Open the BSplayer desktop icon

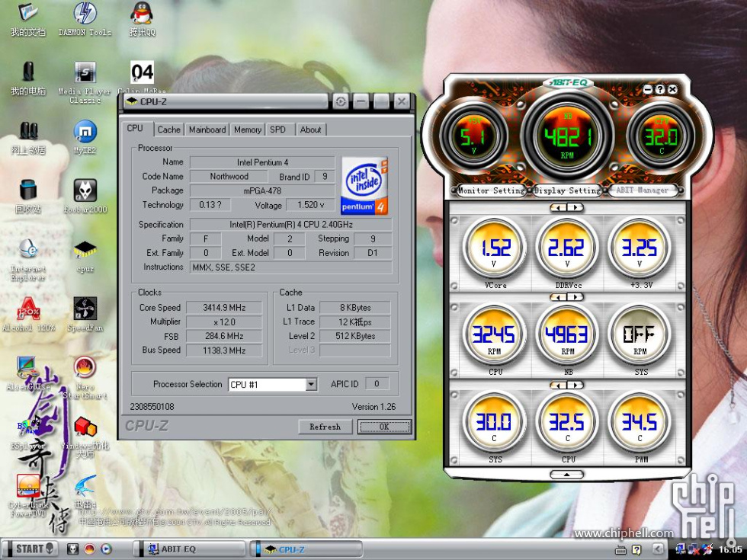tap(28, 432)
